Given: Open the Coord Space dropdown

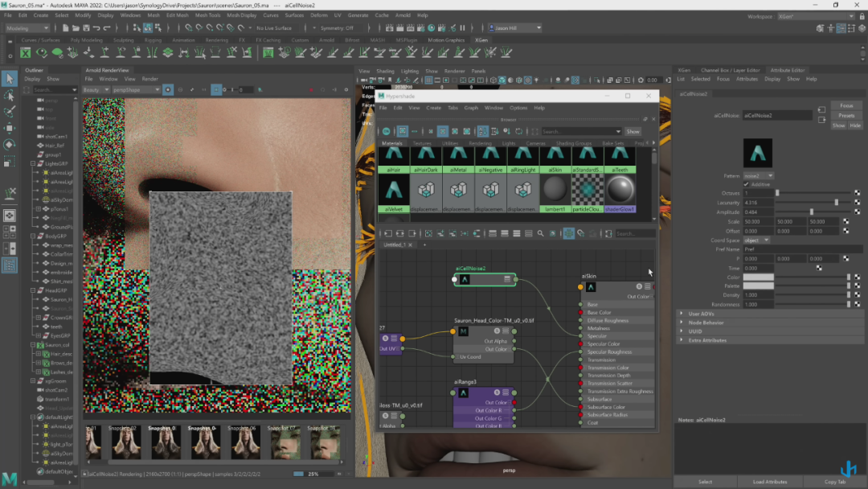Looking at the screenshot, I should tap(756, 240).
